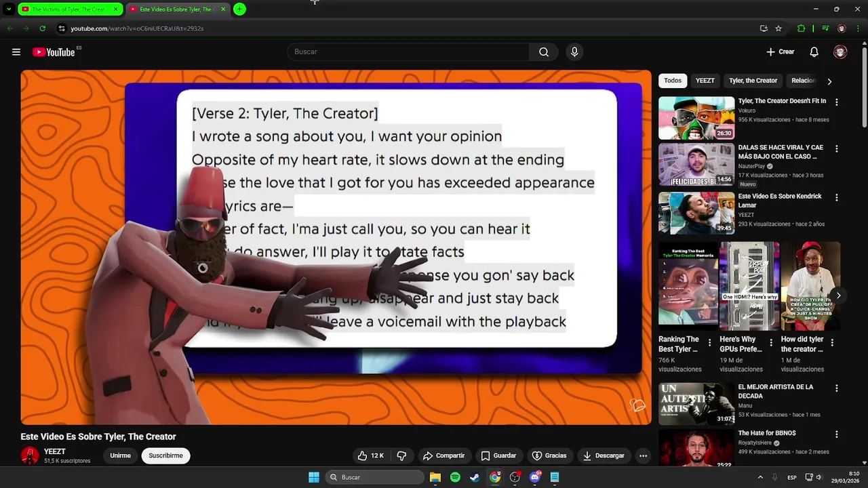The width and height of the screenshot is (868, 488).
Task: Start voice search with the microphone
Action: pyautogui.click(x=574, y=52)
